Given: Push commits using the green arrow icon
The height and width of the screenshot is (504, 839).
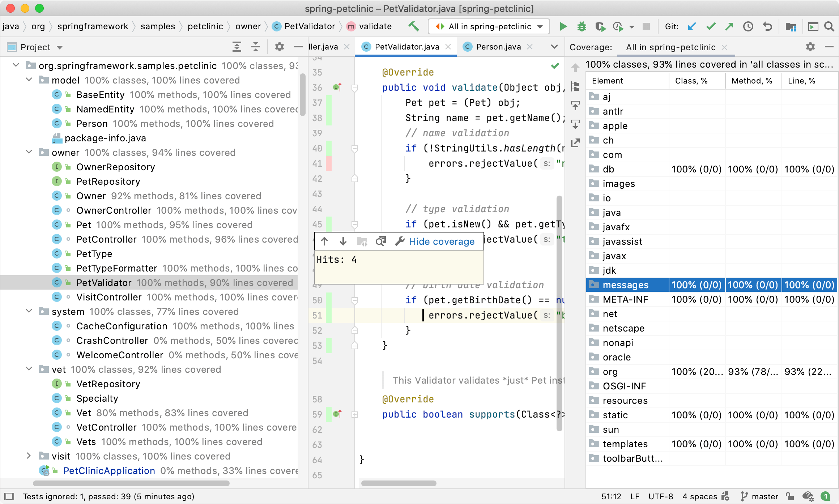Looking at the screenshot, I should coord(729,26).
